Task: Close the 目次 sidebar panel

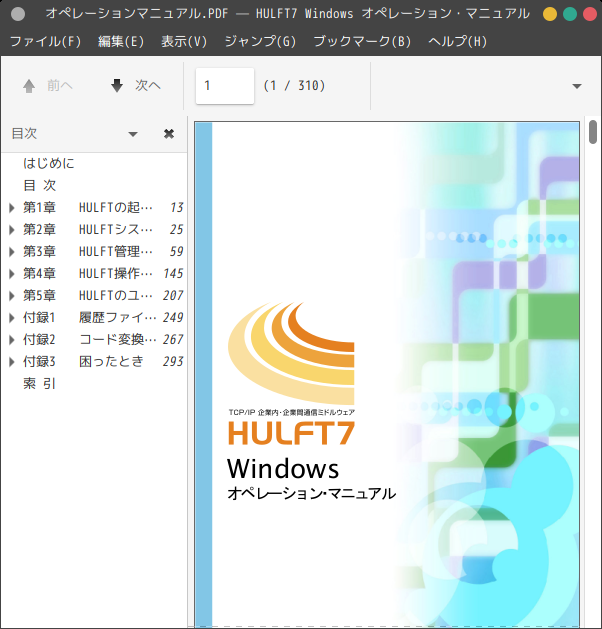Action: (x=169, y=134)
